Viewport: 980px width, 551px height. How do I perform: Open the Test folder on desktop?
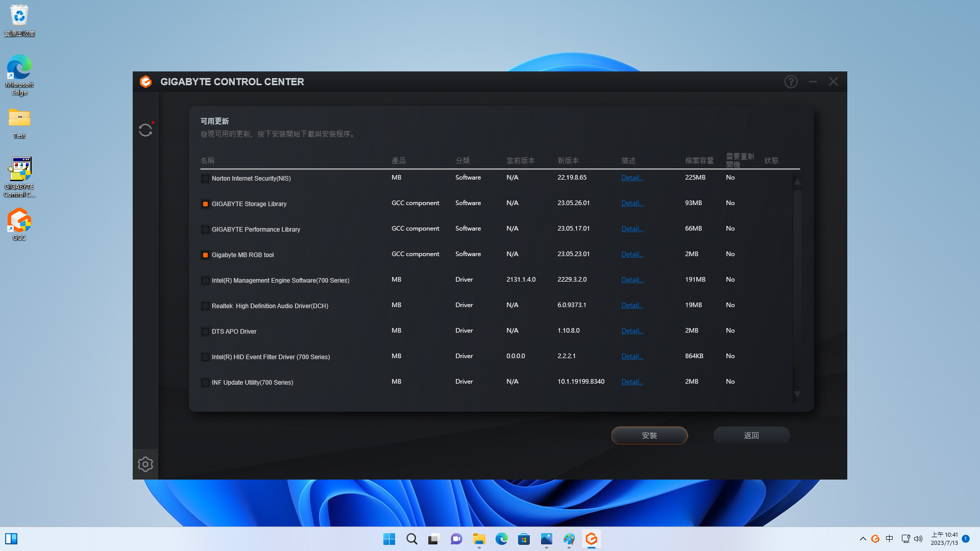click(x=19, y=123)
